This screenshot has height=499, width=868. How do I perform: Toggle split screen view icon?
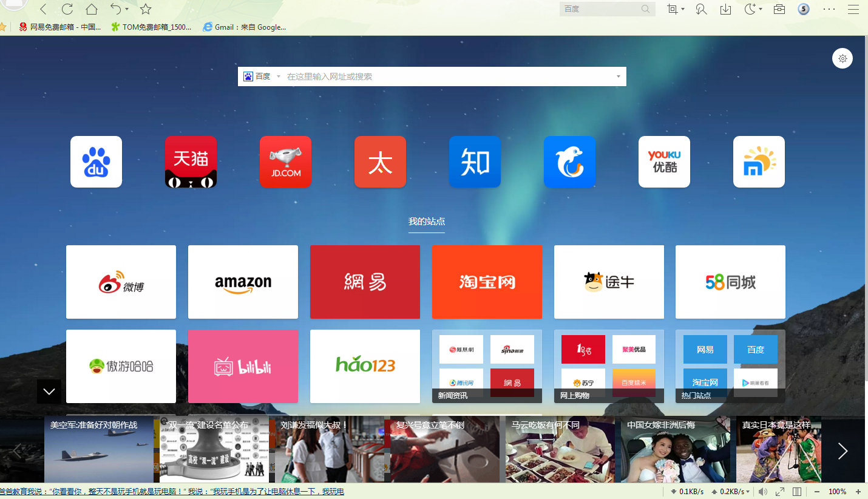pos(798,492)
